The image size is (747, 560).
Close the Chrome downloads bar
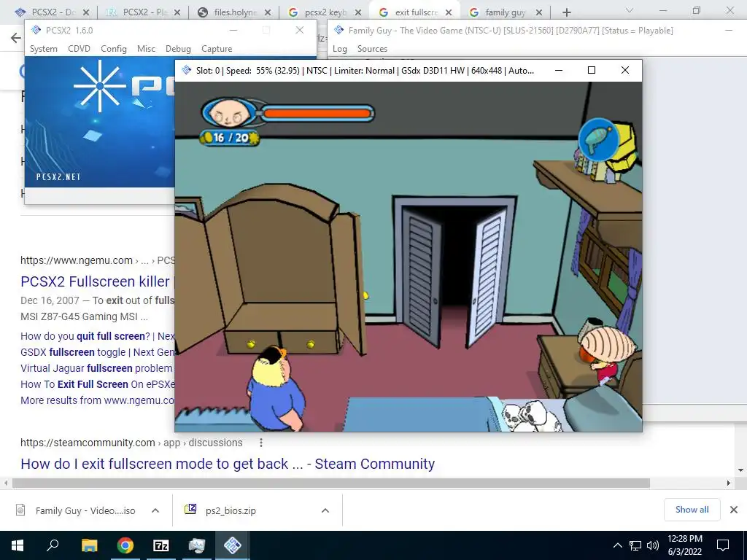[x=734, y=510]
